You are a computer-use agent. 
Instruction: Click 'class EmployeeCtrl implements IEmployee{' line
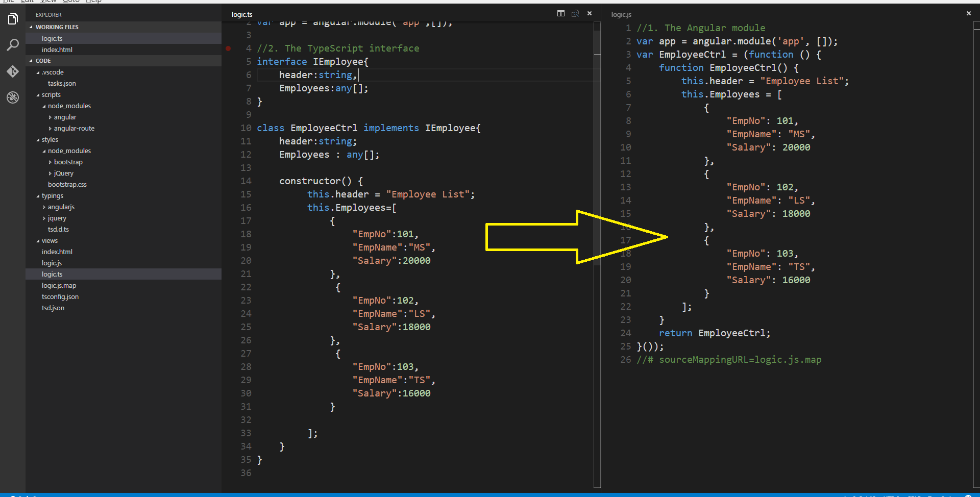369,128
